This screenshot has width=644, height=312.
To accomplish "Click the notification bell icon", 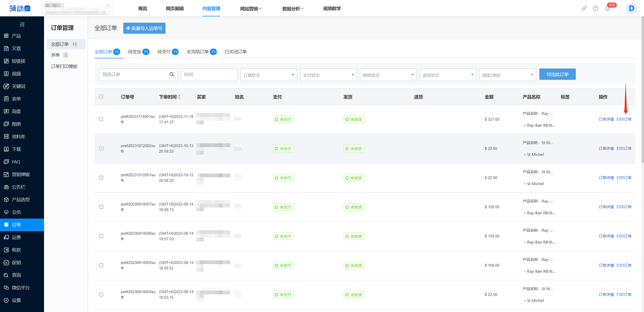I will (x=607, y=9).
